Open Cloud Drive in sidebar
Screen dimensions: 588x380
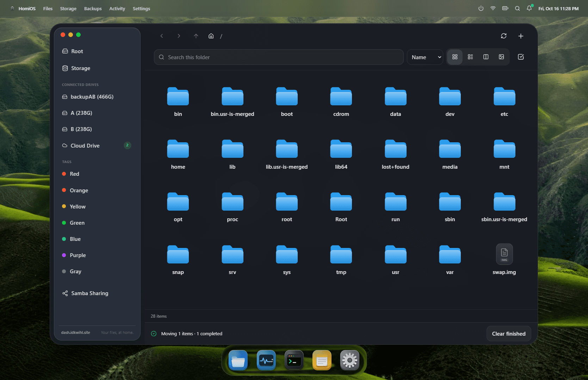click(97, 145)
